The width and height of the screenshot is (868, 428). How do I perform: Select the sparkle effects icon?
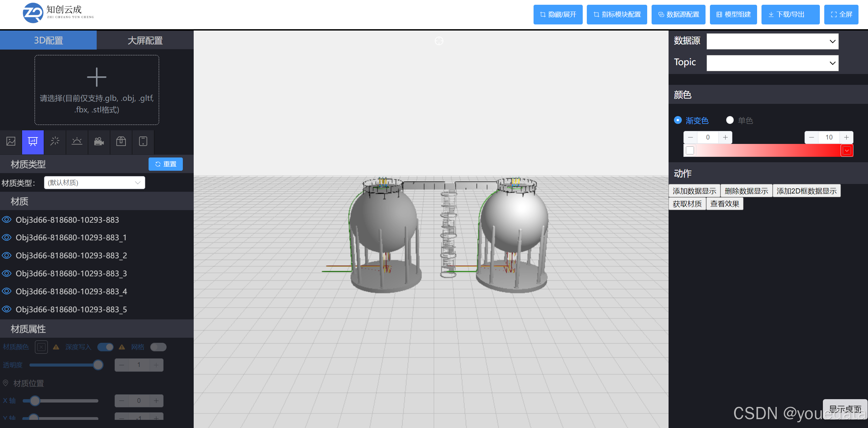tap(55, 142)
